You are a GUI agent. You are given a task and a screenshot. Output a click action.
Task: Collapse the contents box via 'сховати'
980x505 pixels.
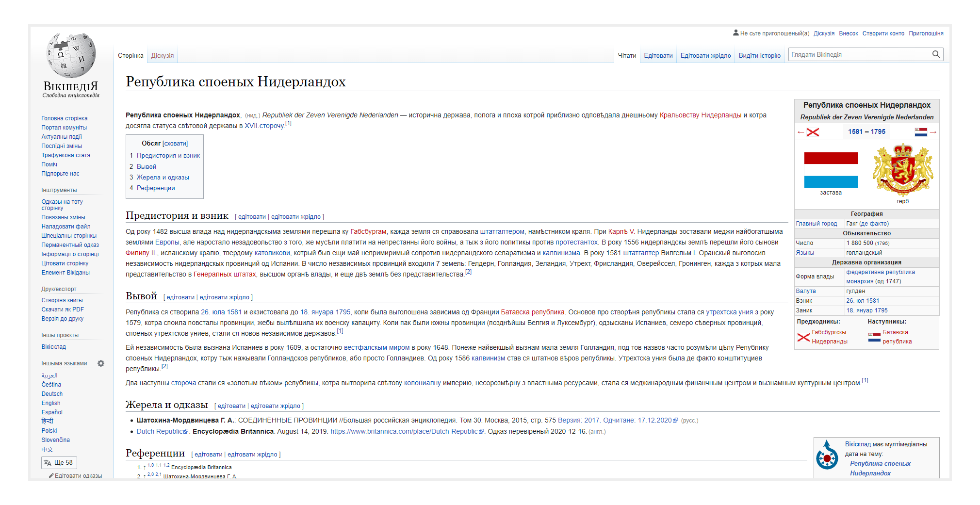point(175,144)
